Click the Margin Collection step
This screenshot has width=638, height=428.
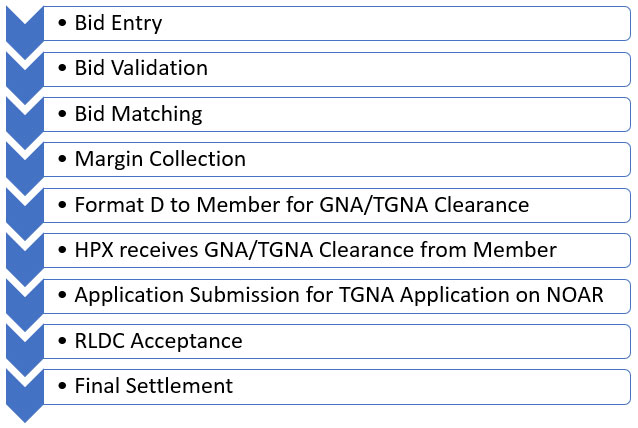pyautogui.click(x=160, y=159)
